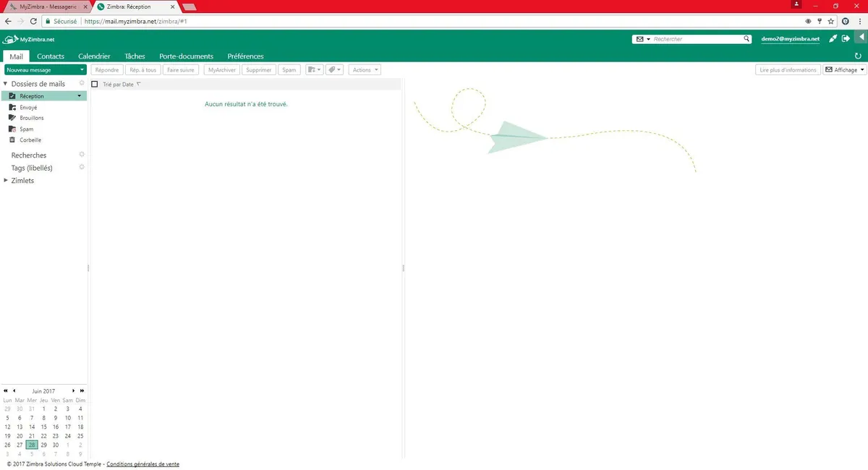Click the logout icon in header

point(846,38)
